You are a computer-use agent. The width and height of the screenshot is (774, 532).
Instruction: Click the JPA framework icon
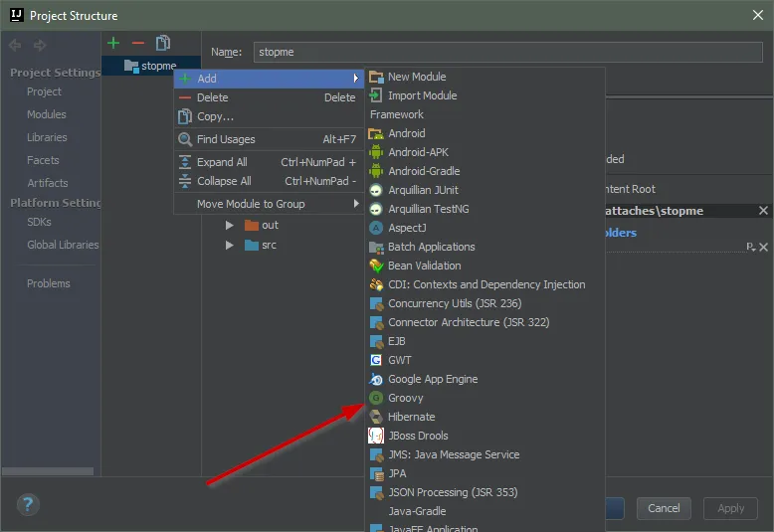click(x=376, y=473)
